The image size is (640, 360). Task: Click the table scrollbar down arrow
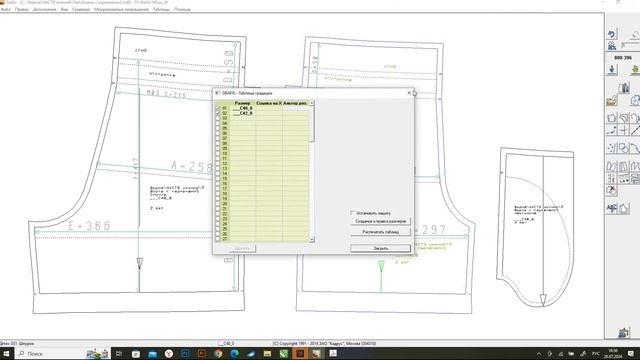(312, 240)
